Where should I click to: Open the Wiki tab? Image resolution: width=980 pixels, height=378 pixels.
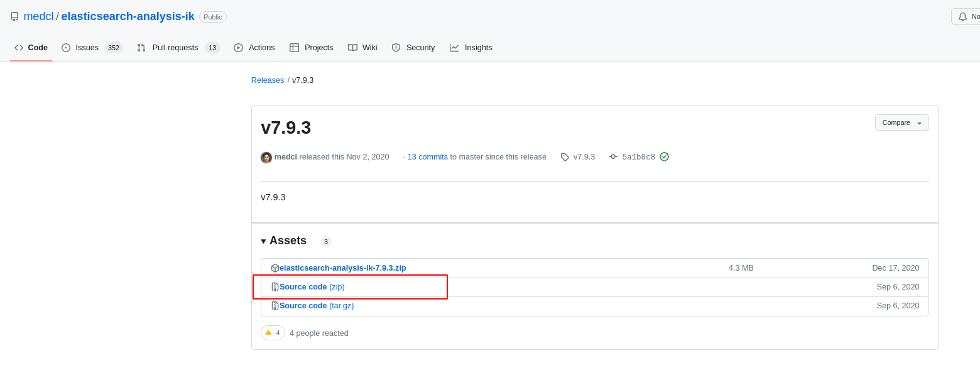point(362,48)
